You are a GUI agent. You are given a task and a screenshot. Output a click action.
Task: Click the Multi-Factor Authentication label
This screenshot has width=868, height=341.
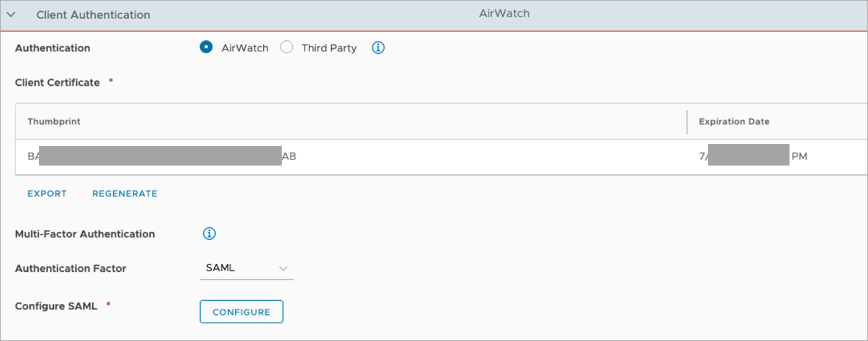85,234
